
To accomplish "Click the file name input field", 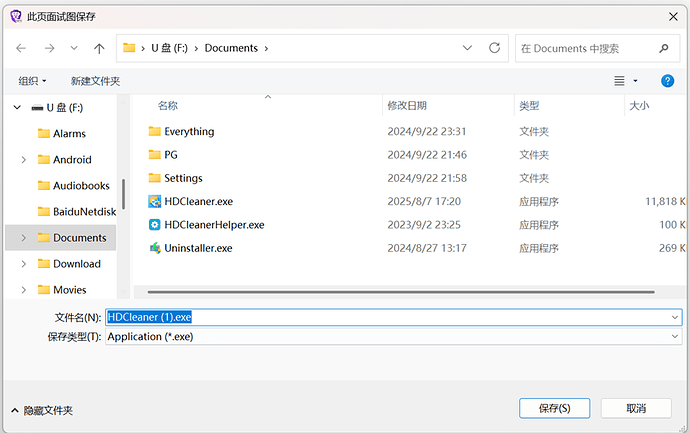I will pyautogui.click(x=387, y=317).
